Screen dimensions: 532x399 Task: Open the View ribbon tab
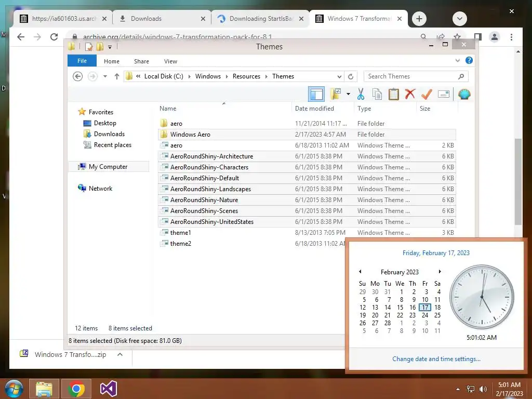tap(170, 61)
